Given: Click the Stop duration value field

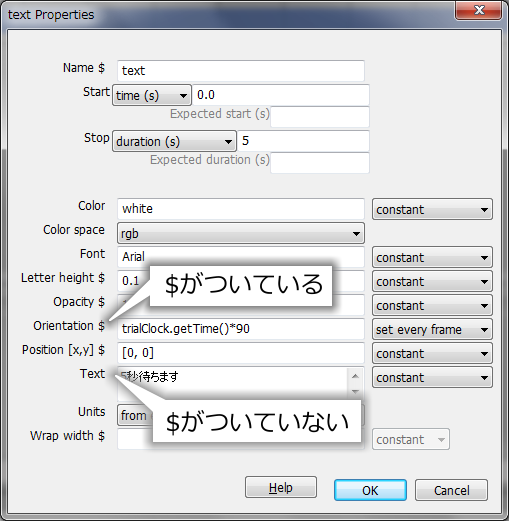Looking at the screenshot, I should click(x=303, y=141).
